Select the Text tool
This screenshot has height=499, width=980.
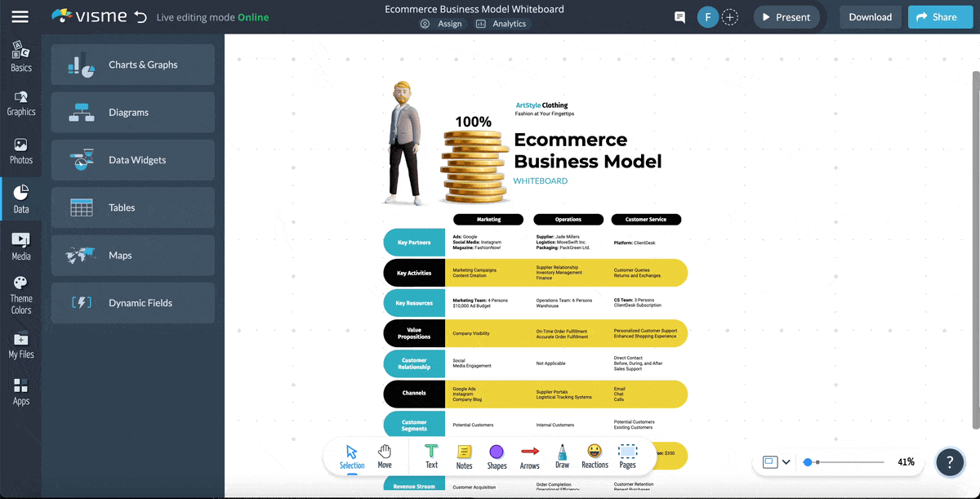(430, 456)
